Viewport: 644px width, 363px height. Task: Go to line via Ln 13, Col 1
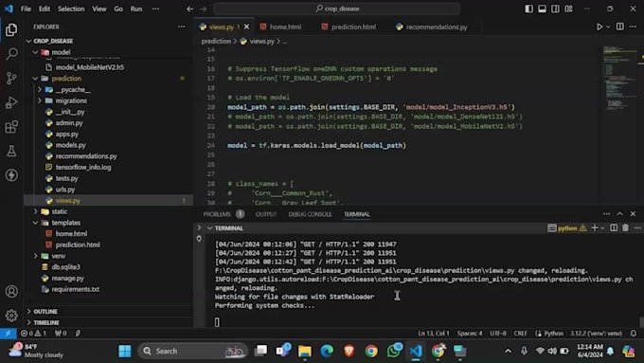pyautogui.click(x=434, y=333)
